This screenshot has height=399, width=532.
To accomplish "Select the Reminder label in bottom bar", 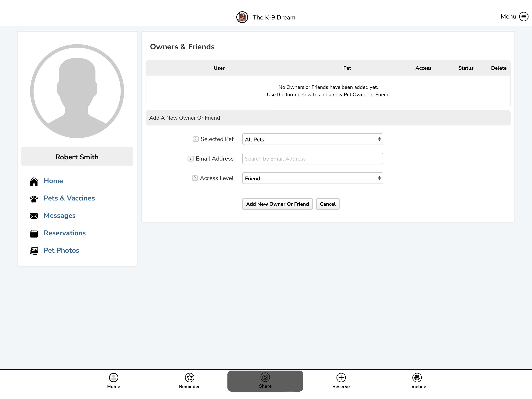I will (x=189, y=387).
